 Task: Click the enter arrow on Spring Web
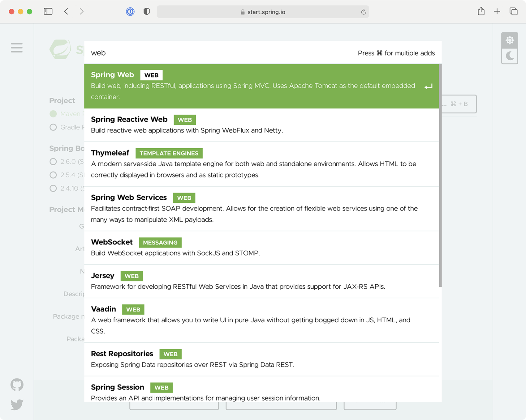click(429, 87)
